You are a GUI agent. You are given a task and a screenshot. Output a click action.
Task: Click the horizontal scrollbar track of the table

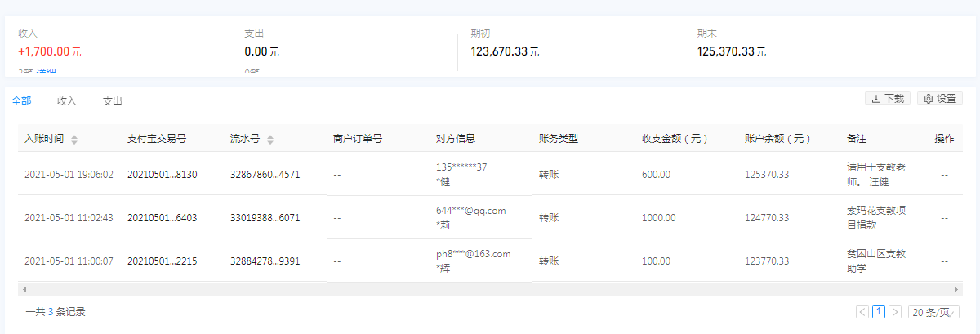click(490, 290)
